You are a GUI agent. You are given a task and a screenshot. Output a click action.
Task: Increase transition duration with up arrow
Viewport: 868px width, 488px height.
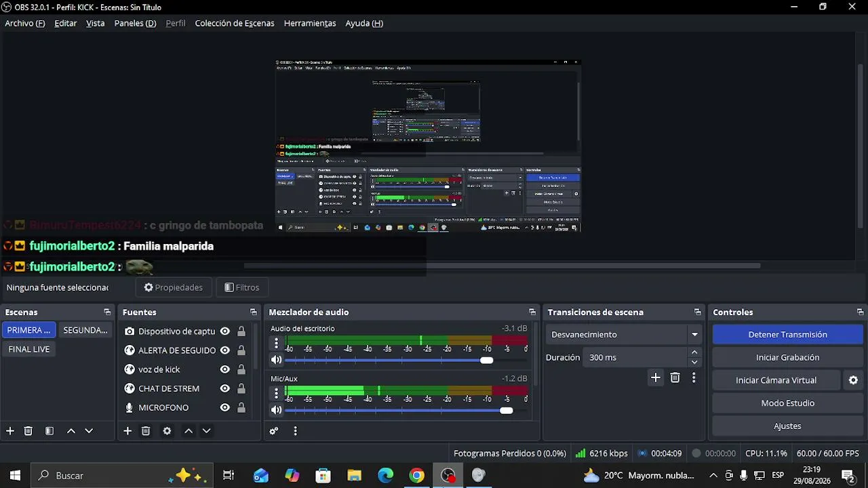pos(694,352)
